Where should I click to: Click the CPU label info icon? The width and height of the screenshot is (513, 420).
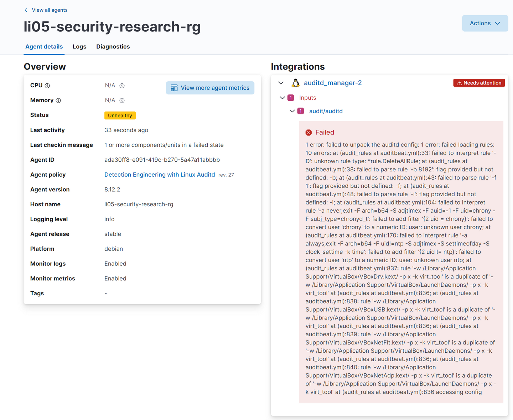47,85
